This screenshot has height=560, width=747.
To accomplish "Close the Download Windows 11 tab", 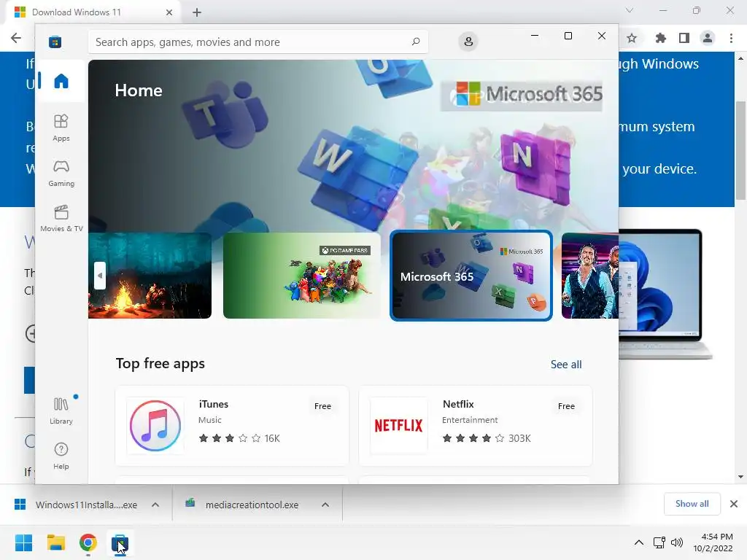I will [169, 12].
